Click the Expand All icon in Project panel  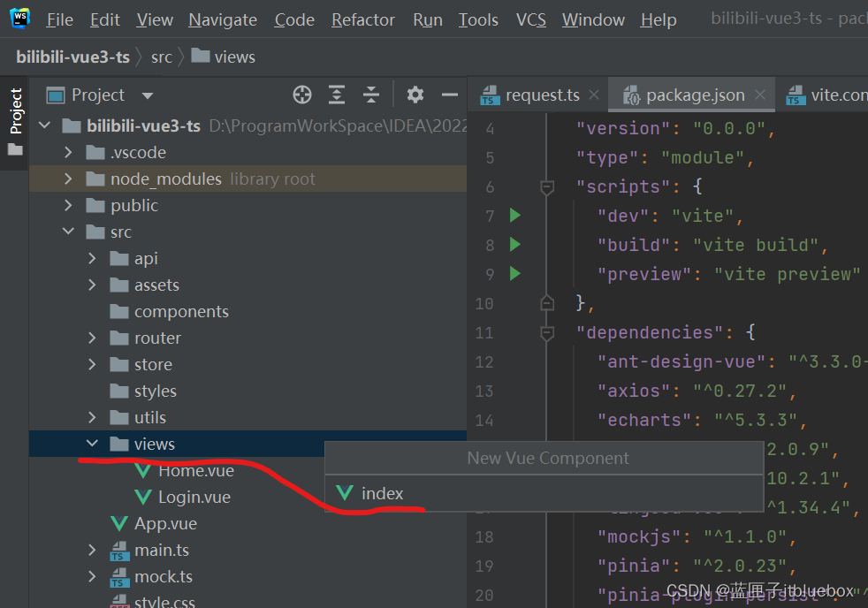[337, 95]
